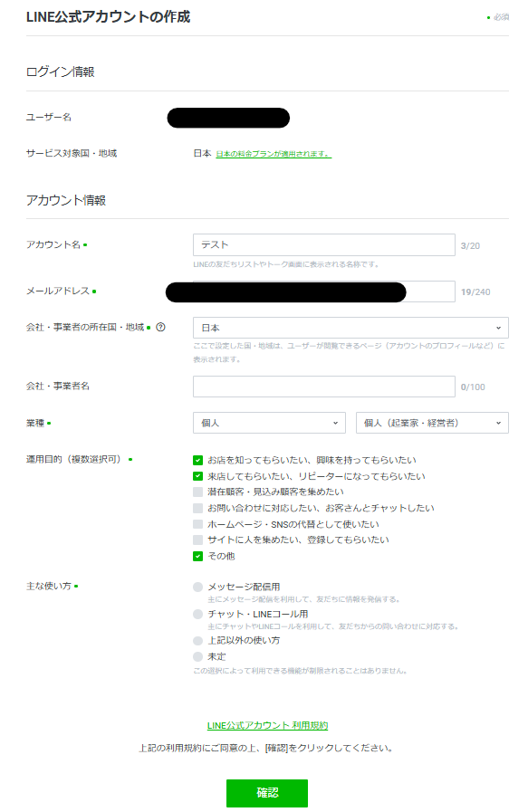
Task: Open the 業種 dropdown showing 個人
Action: click(x=269, y=423)
